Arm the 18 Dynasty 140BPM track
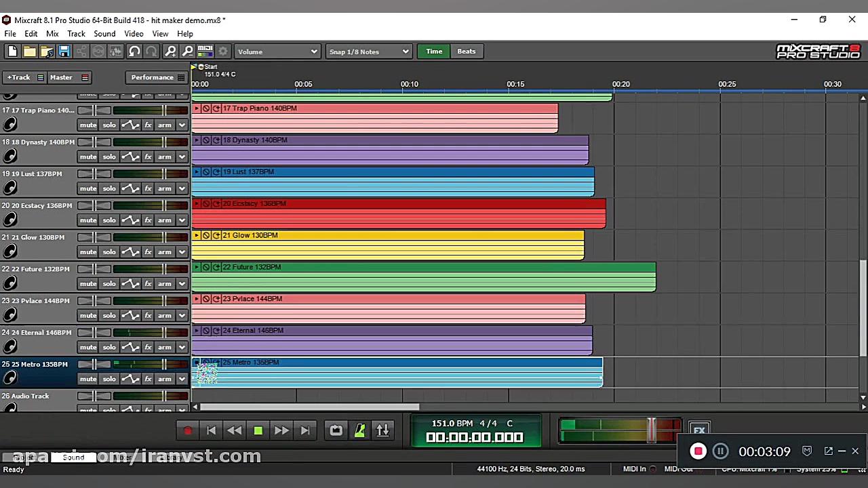This screenshot has width=868, height=488. [x=164, y=157]
